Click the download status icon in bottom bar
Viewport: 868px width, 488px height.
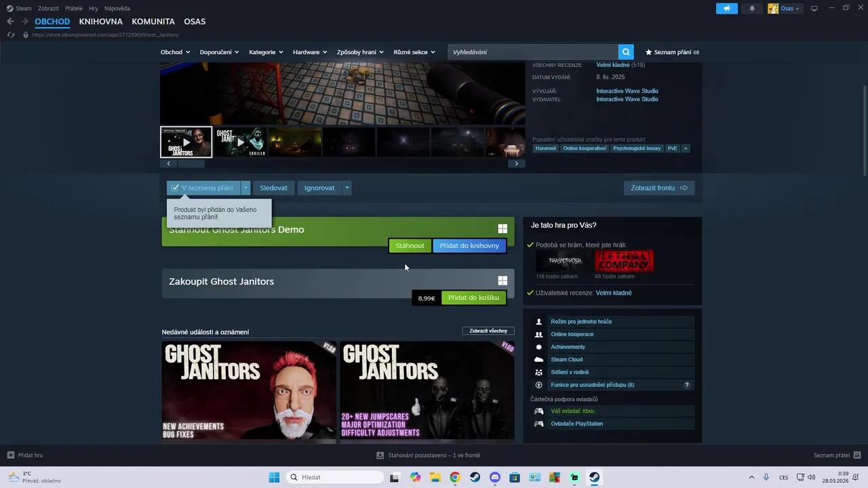[x=380, y=455]
